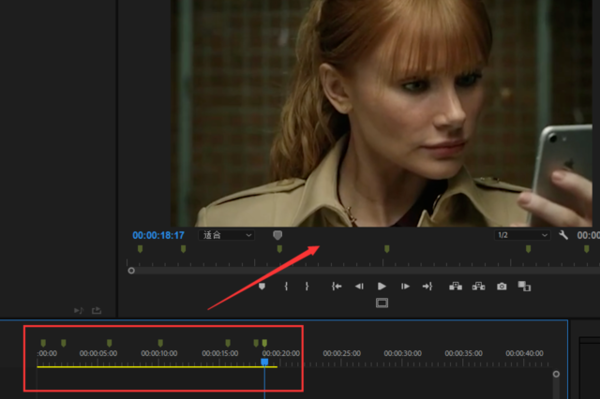Open the 适合 zoom level dropdown
The image size is (600, 399).
click(x=227, y=235)
